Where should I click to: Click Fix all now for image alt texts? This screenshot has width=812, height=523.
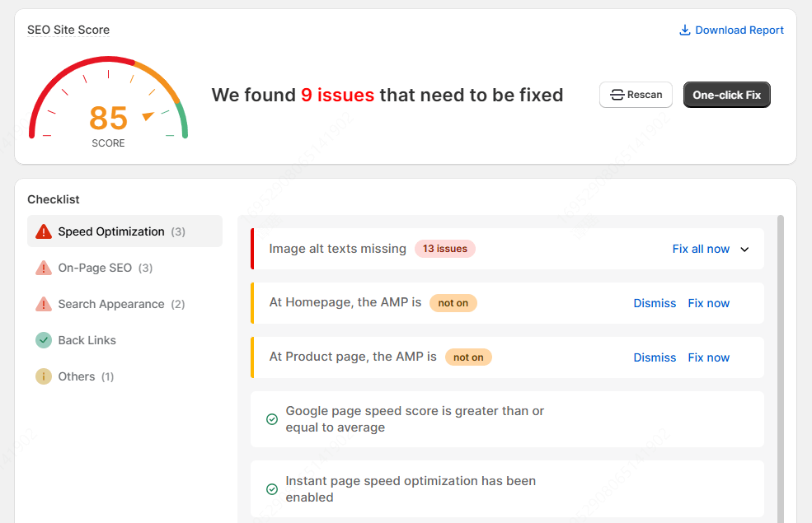[701, 249]
